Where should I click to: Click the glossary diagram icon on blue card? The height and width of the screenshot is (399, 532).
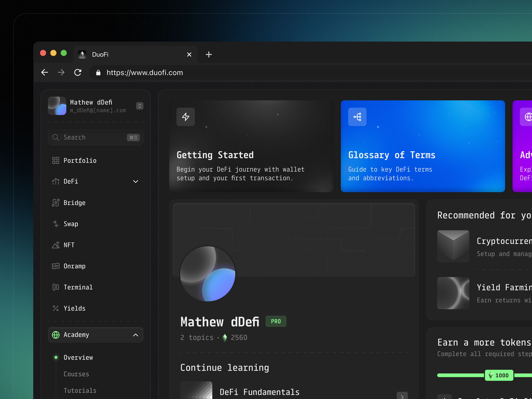[x=357, y=117]
